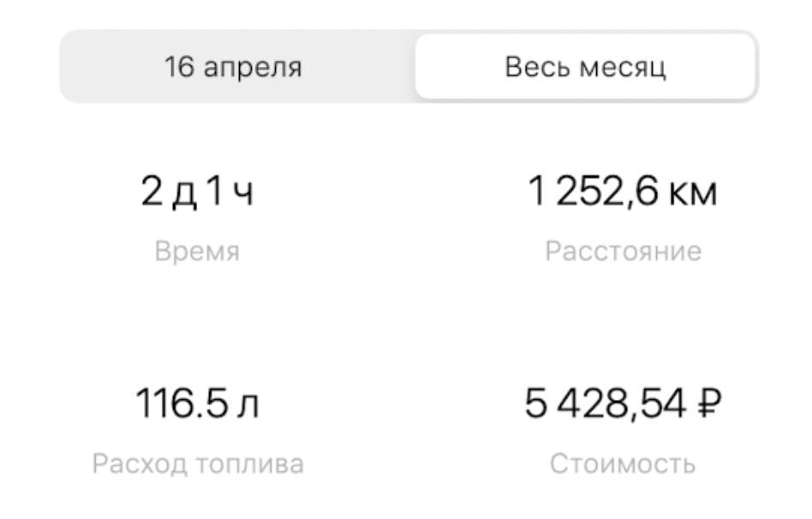Select the "Стоимость" label
812x519 pixels.
tap(623, 464)
